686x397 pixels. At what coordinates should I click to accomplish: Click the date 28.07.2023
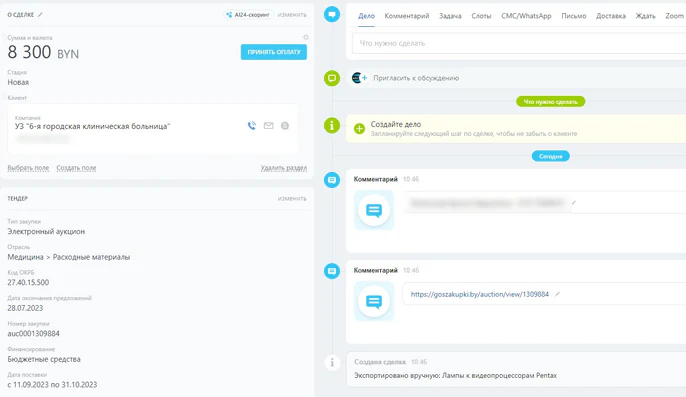coord(25,308)
